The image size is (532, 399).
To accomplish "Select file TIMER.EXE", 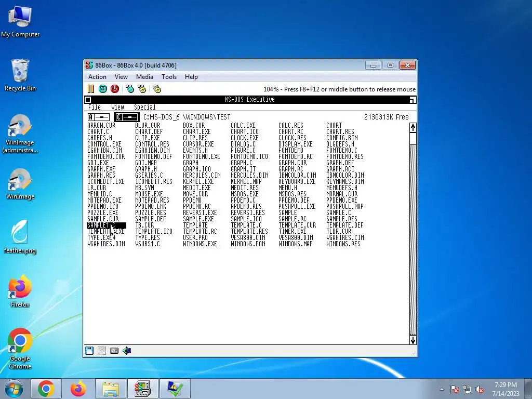I will 292,231.
